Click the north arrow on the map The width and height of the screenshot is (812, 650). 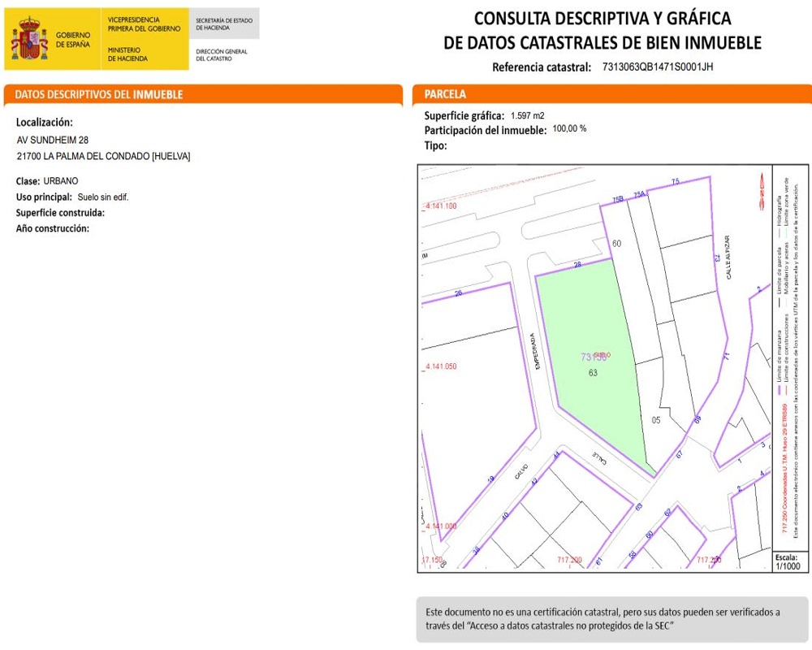coord(762,191)
